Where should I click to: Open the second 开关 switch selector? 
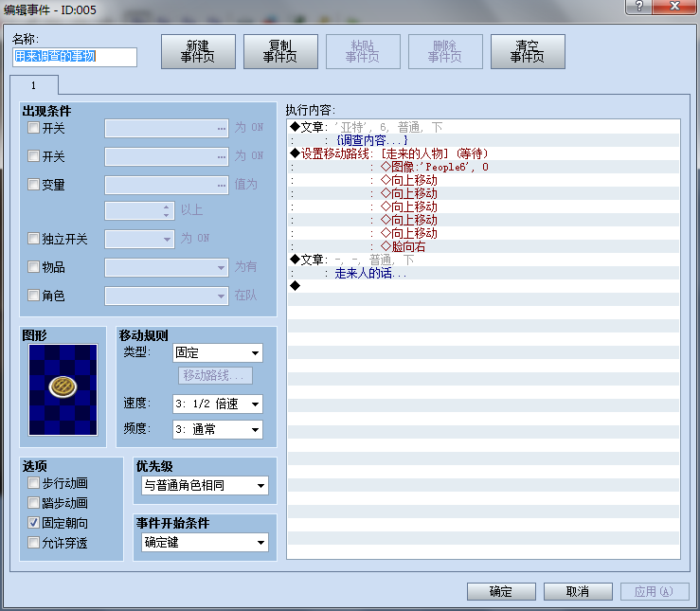pyautogui.click(x=167, y=156)
